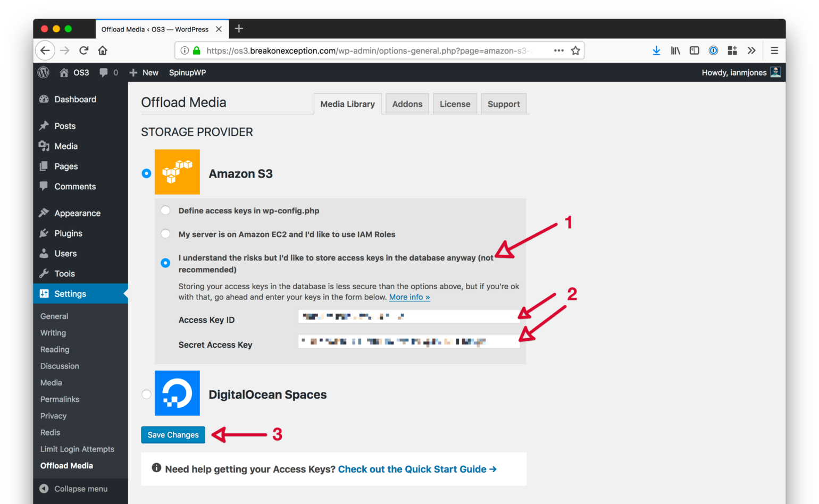Open a new browser tab with plus
Screen dimensions: 819x504
coord(239,29)
